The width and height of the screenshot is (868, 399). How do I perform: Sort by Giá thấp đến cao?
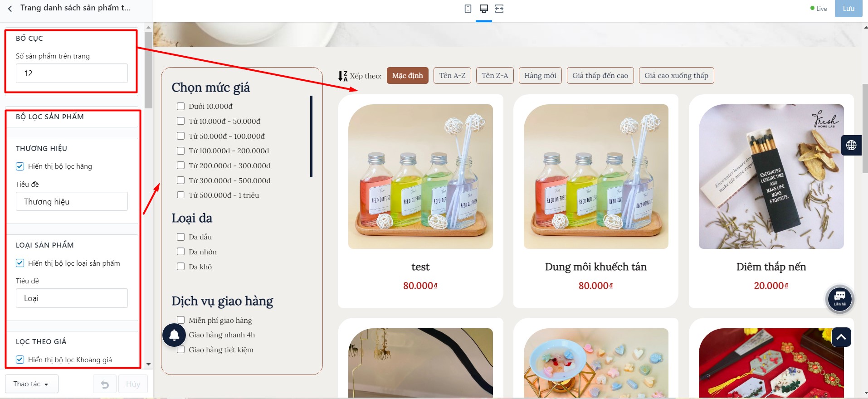pyautogui.click(x=600, y=76)
